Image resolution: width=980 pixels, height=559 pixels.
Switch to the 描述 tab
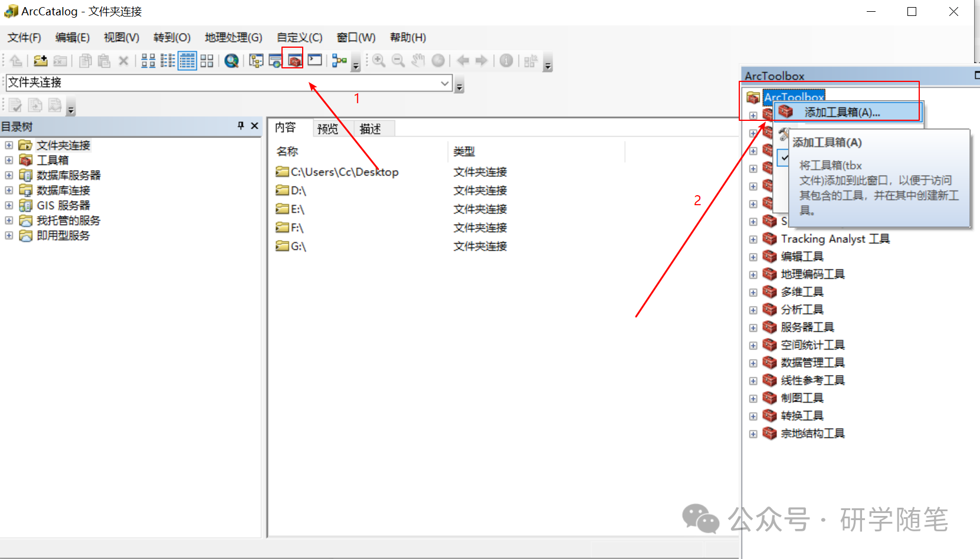pos(371,129)
